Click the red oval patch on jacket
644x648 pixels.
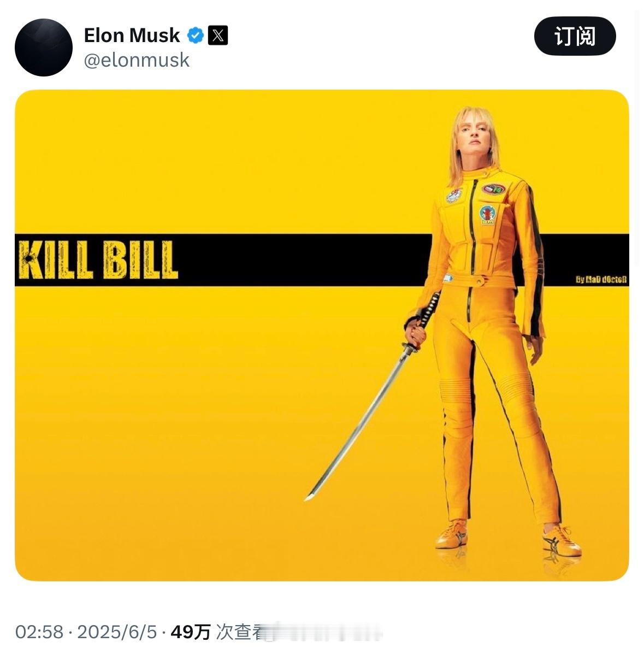pyautogui.click(x=493, y=189)
